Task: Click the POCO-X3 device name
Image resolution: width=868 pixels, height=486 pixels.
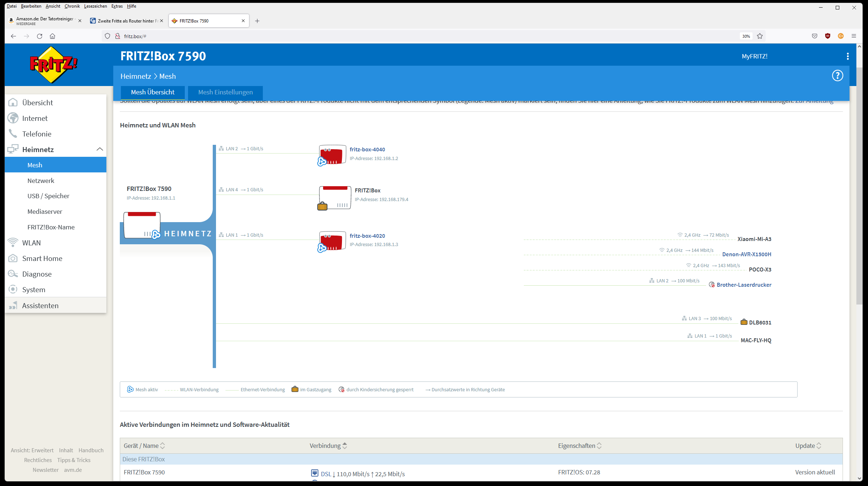Action: pyautogui.click(x=760, y=270)
